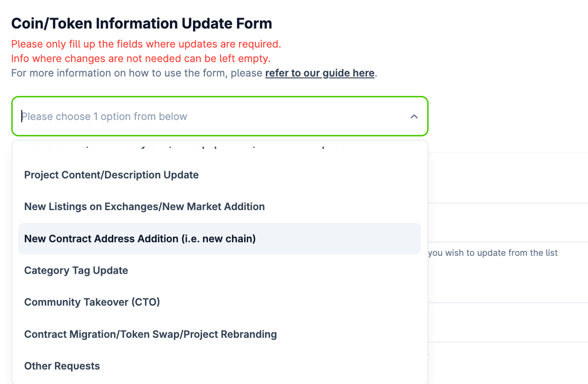Click the gray hint text 'Please choose 1 option from below'
The width and height of the screenshot is (588, 384).
(x=105, y=116)
